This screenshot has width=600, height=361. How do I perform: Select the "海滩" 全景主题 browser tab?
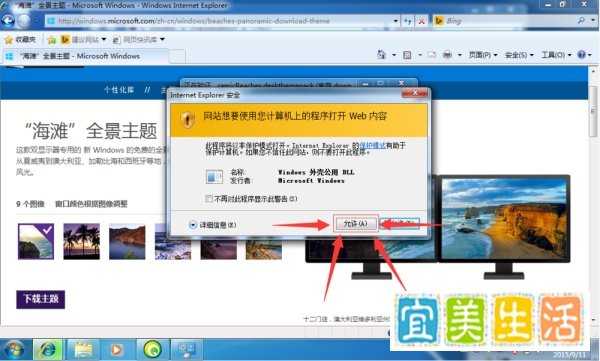point(85,56)
